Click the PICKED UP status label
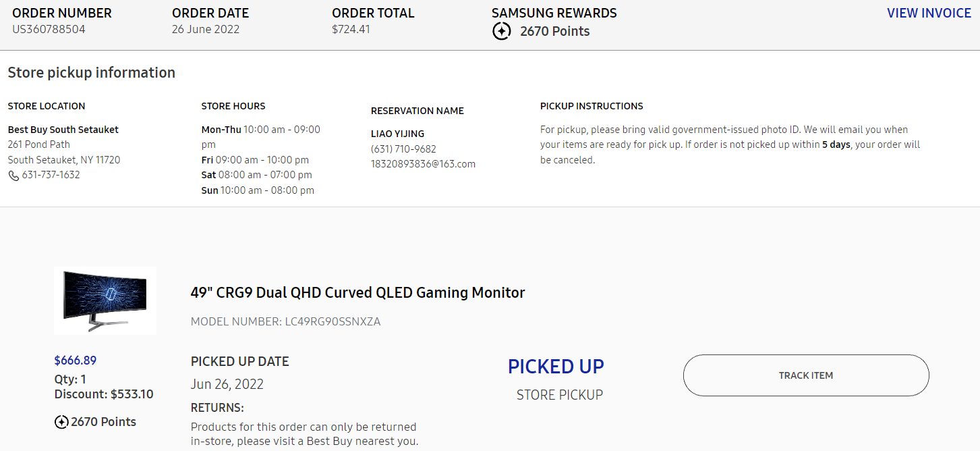Screen dimensions: 980x451 point(556,367)
